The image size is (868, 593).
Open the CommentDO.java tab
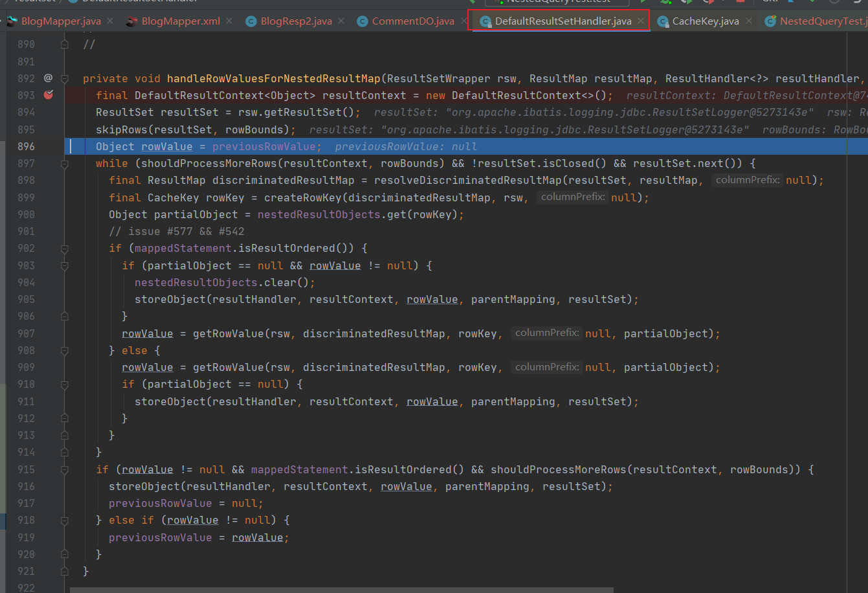[413, 21]
